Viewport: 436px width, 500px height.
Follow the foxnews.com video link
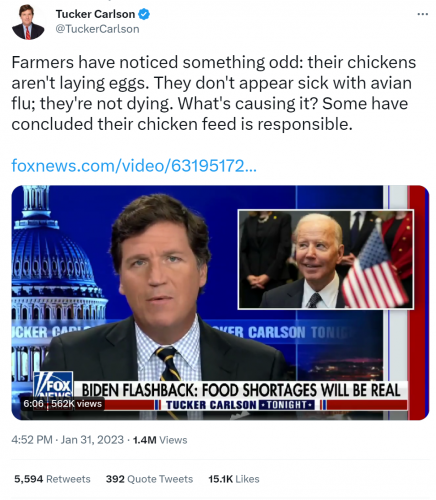click(134, 165)
